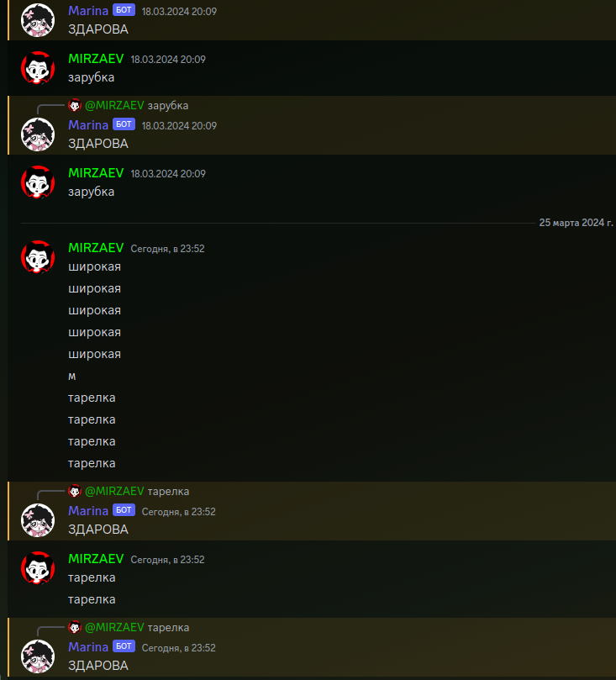Open Marina's avatar in the topmost message
616x680 pixels.
pos(38,20)
